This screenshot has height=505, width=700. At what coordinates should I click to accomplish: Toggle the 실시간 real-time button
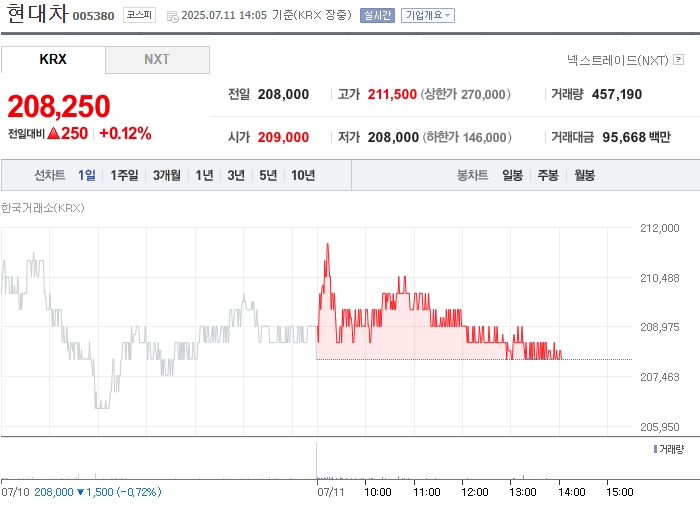point(377,15)
